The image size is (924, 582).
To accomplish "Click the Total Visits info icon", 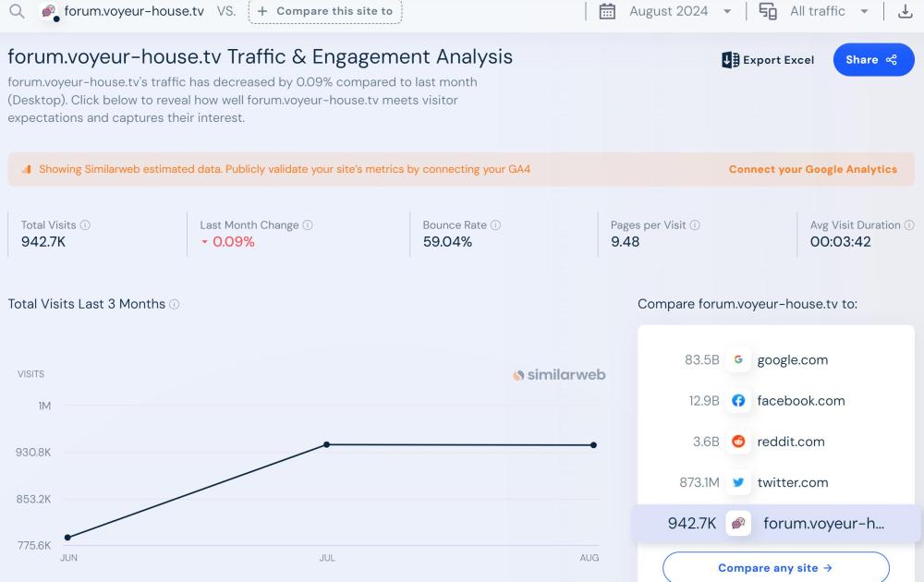I will pos(85,225).
